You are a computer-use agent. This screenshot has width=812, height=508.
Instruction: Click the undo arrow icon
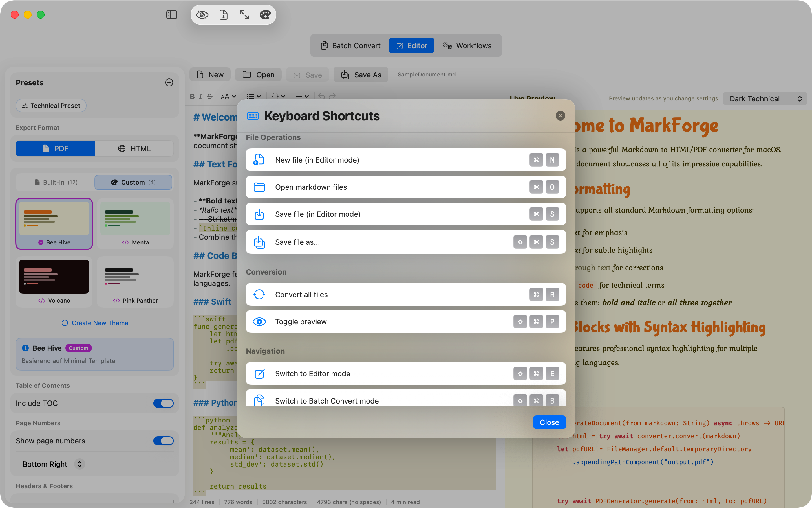pos(321,97)
